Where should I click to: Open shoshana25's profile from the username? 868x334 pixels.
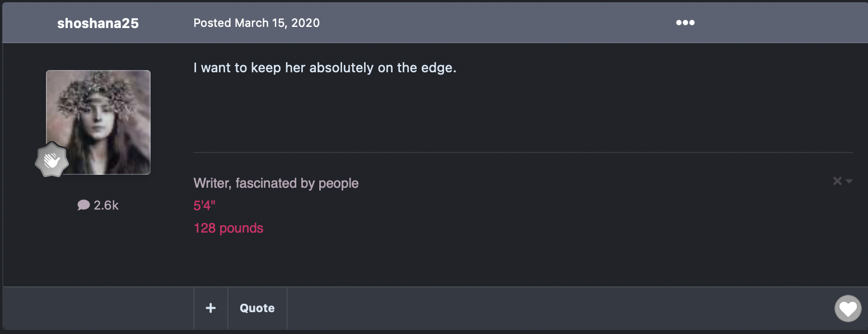tap(98, 24)
